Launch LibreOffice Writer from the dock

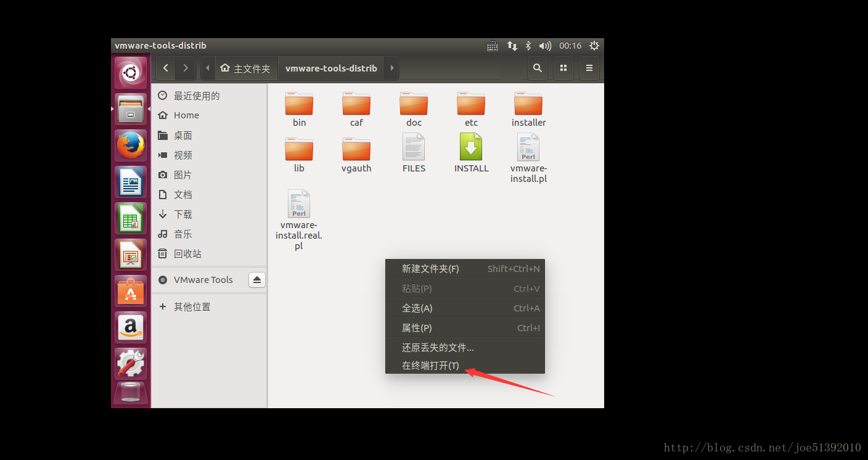click(x=131, y=182)
